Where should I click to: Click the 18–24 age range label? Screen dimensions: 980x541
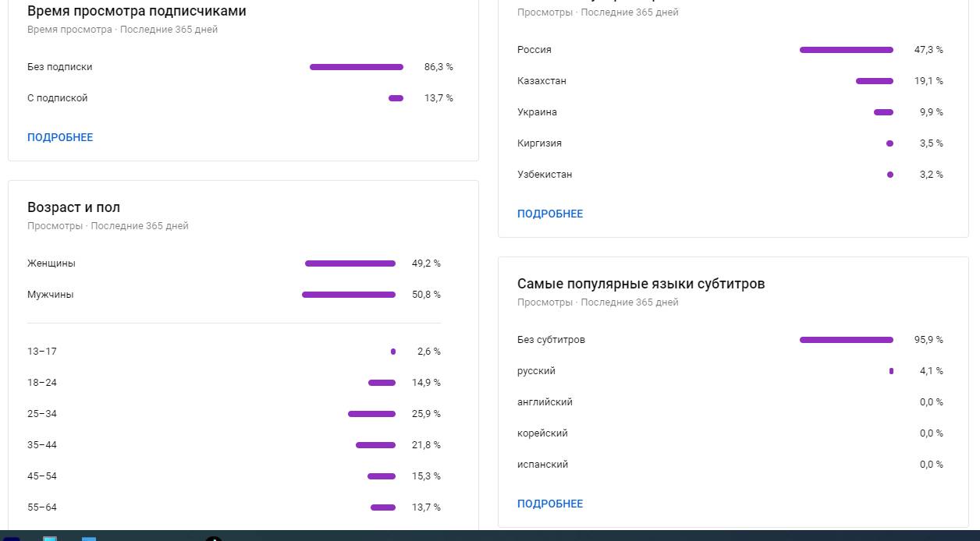click(42, 383)
